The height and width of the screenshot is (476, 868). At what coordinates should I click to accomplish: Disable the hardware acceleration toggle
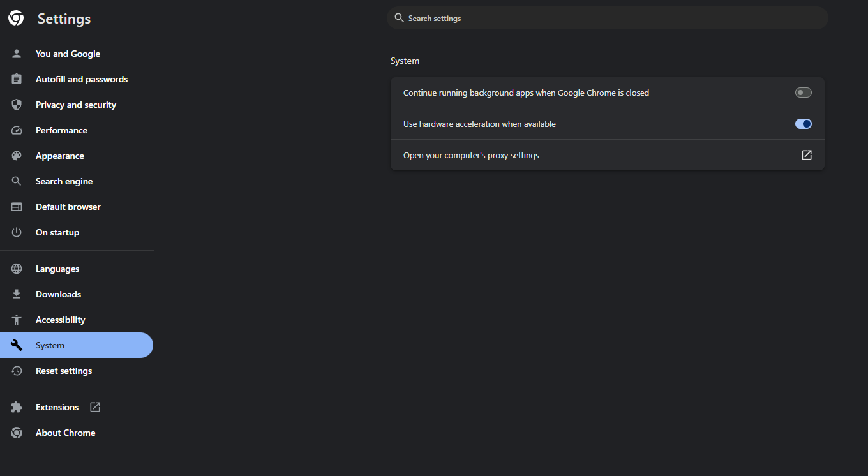point(803,124)
